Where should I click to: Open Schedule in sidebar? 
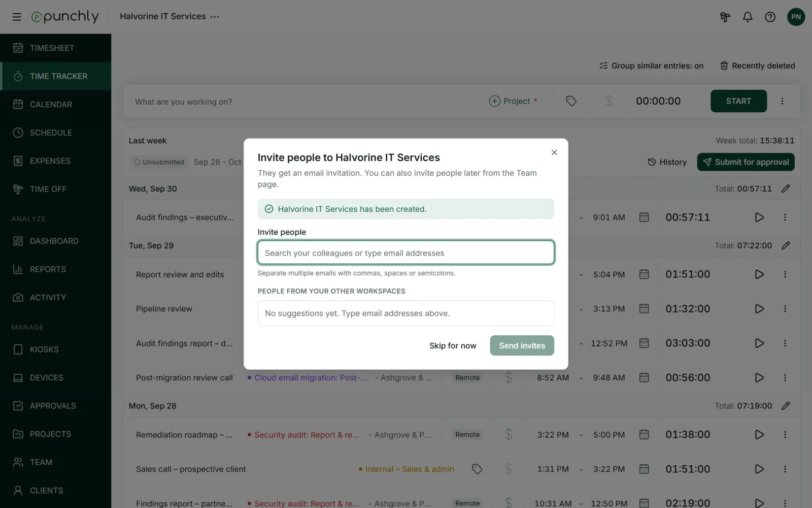point(55,133)
